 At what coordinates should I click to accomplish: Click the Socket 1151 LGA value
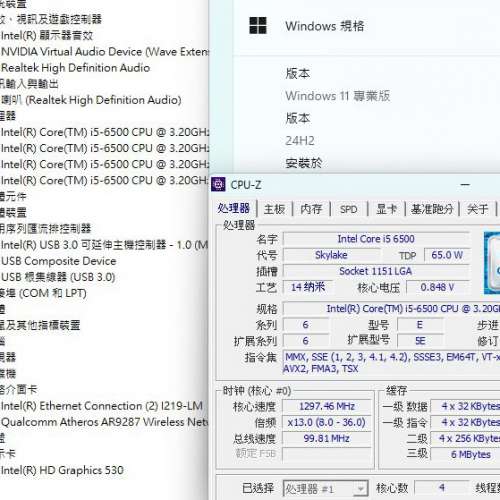(x=376, y=271)
